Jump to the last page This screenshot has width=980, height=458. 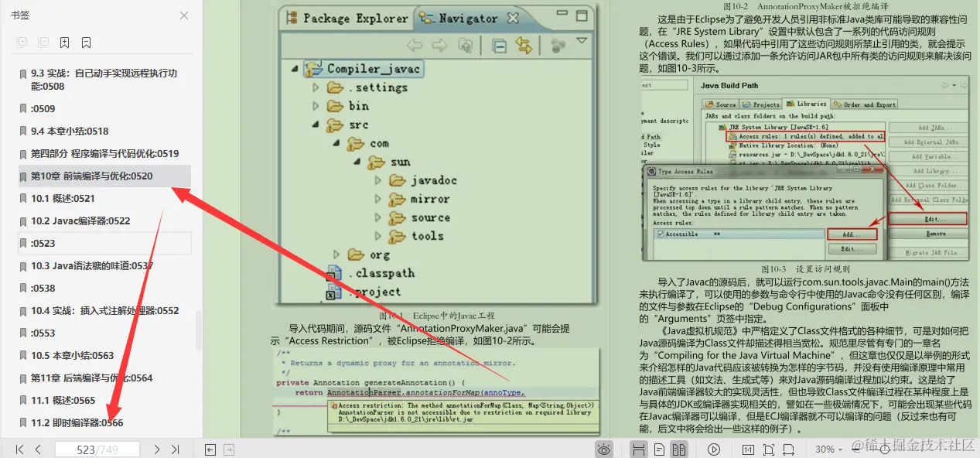coord(176,449)
